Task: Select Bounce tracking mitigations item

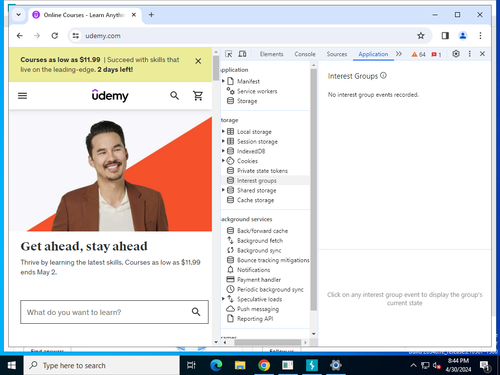Action: pyautogui.click(x=268, y=260)
